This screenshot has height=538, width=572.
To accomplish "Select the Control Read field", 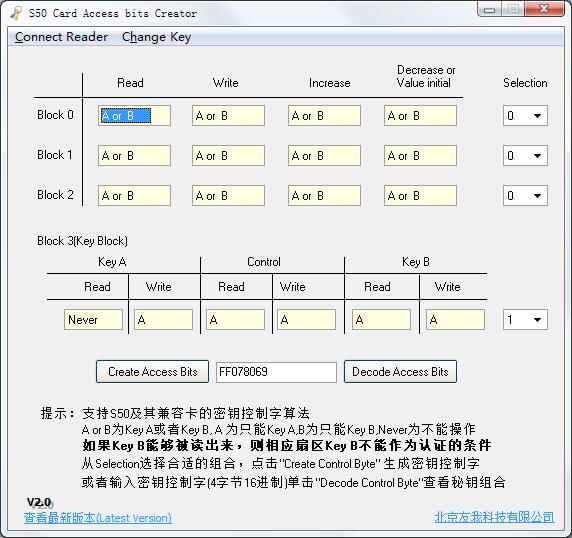I will click(x=235, y=320).
